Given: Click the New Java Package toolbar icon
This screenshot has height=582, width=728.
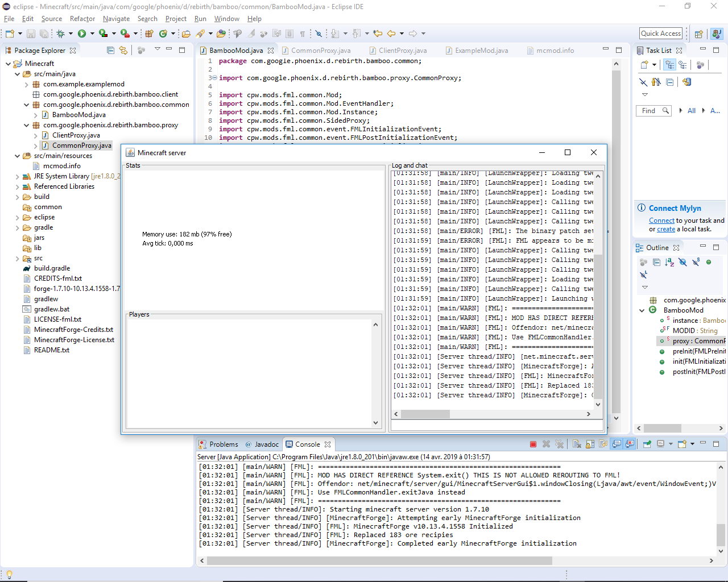Looking at the screenshot, I should pos(149,34).
